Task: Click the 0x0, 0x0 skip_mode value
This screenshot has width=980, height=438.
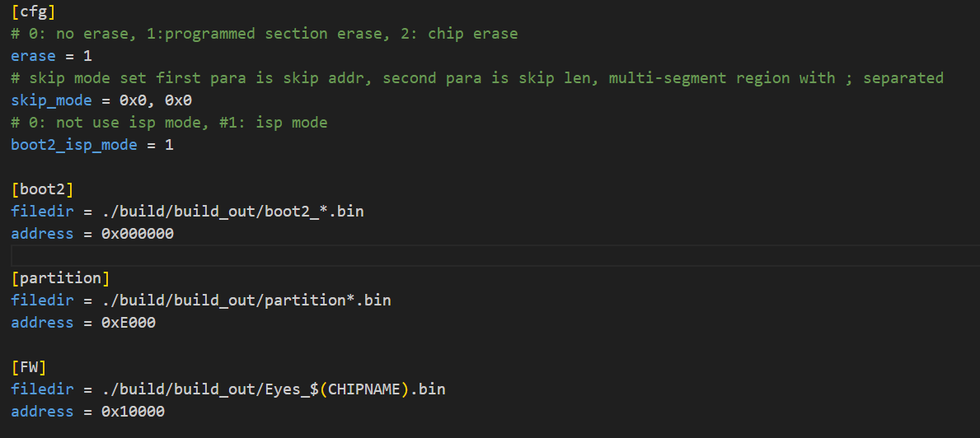Action: (156, 100)
